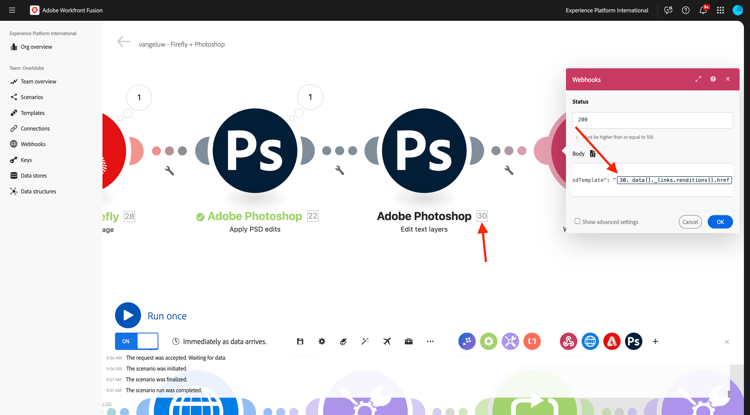
Task: Click log entry 'The scenario was finalized.'
Action: 156,379
